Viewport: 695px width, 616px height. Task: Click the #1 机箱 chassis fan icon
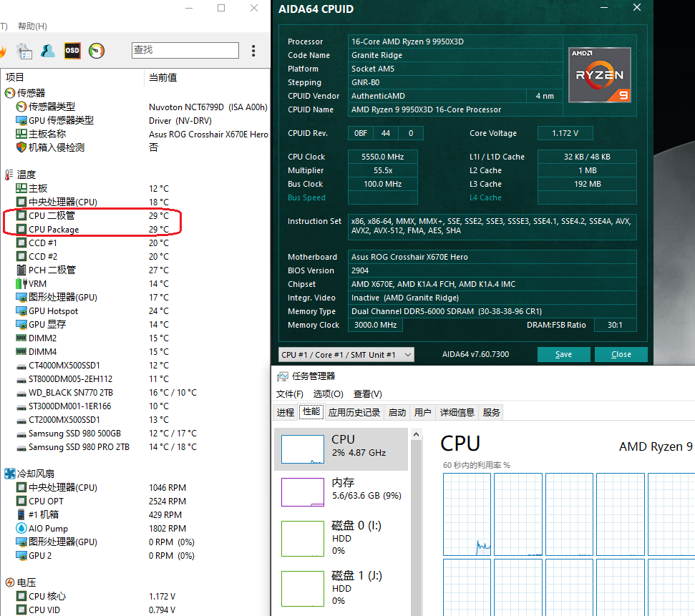pyautogui.click(x=21, y=514)
